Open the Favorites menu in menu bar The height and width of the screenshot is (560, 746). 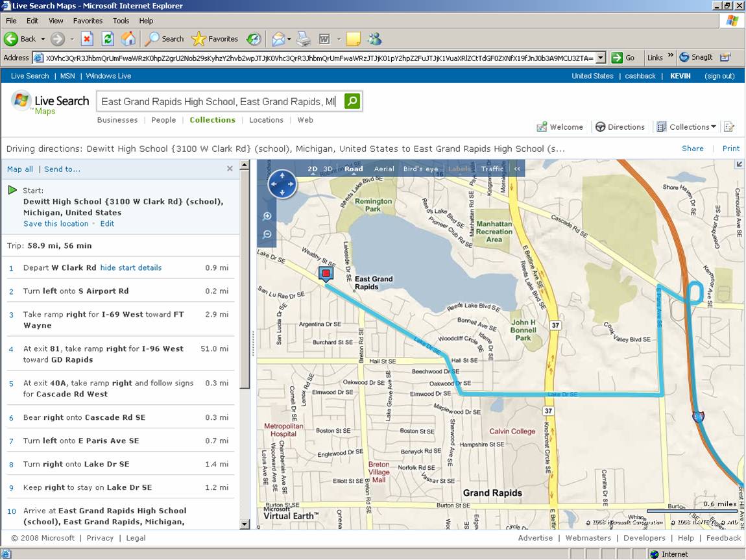(x=88, y=21)
